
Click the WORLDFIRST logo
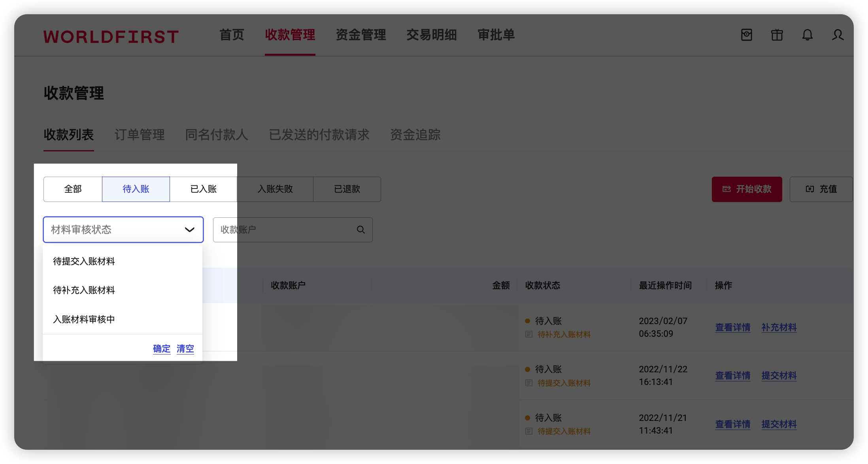111,37
